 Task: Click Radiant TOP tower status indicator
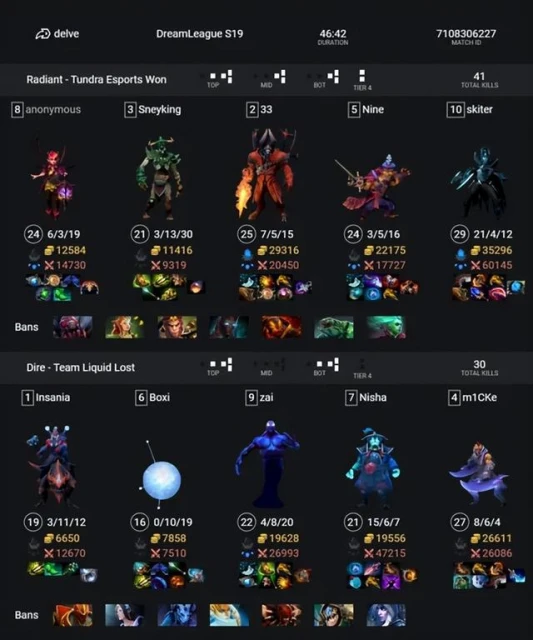216,78
